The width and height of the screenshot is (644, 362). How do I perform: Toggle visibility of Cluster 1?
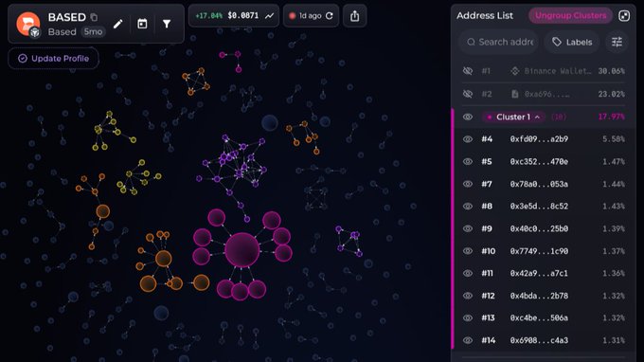pyautogui.click(x=468, y=118)
